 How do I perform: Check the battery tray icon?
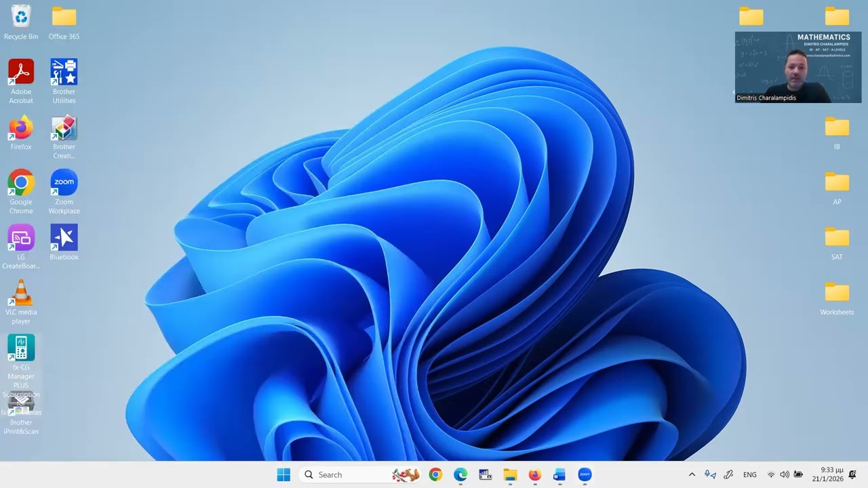coord(798,474)
